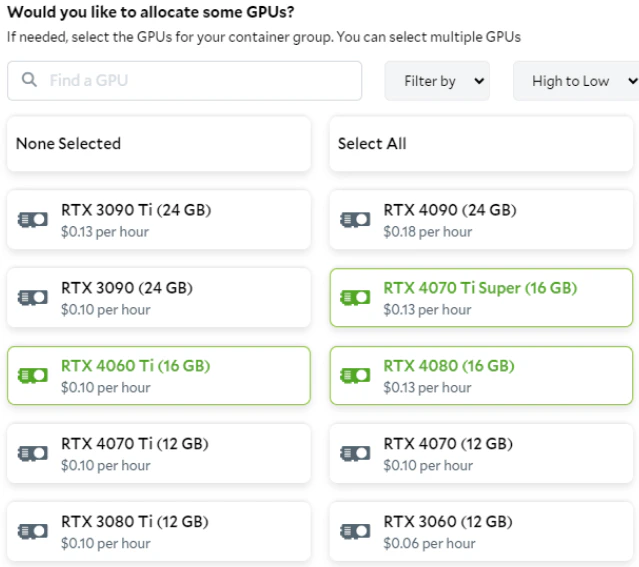Click the GPU icon beside RTX 3090 Ti

tap(33, 220)
